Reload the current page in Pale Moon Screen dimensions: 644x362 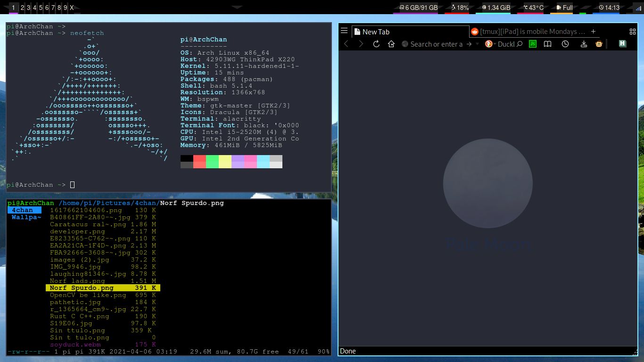pos(376,43)
